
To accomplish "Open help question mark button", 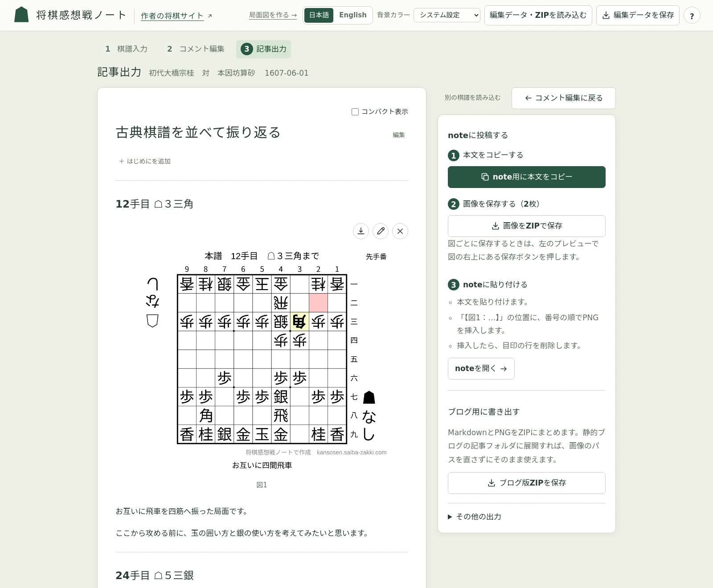I will click(692, 16).
